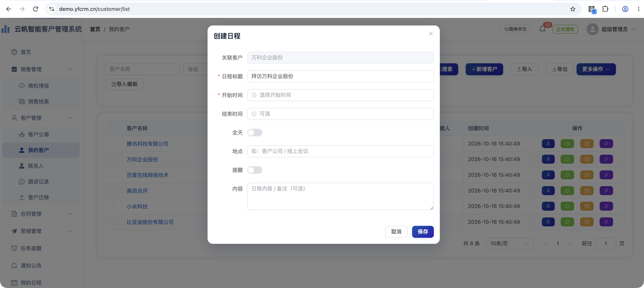Image resolution: width=644 pixels, height=288 pixels.
Task: Expand the 营销管理 sidebar group
Action: (x=41, y=231)
